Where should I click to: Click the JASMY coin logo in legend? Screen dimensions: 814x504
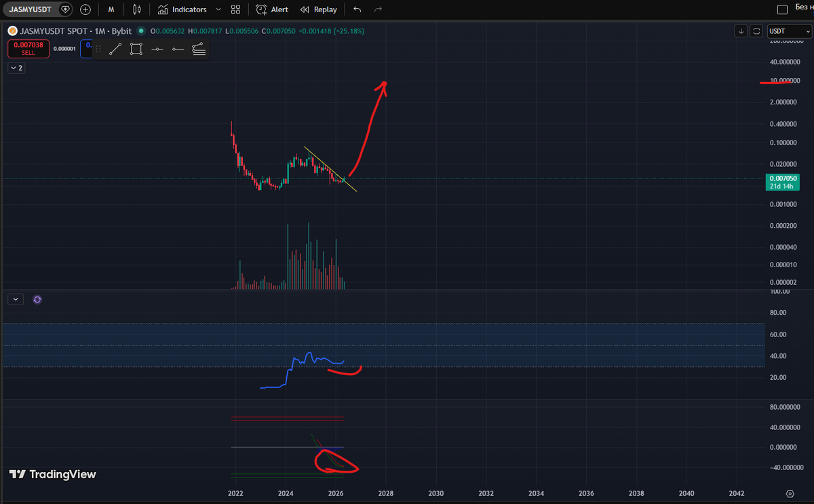(12, 31)
